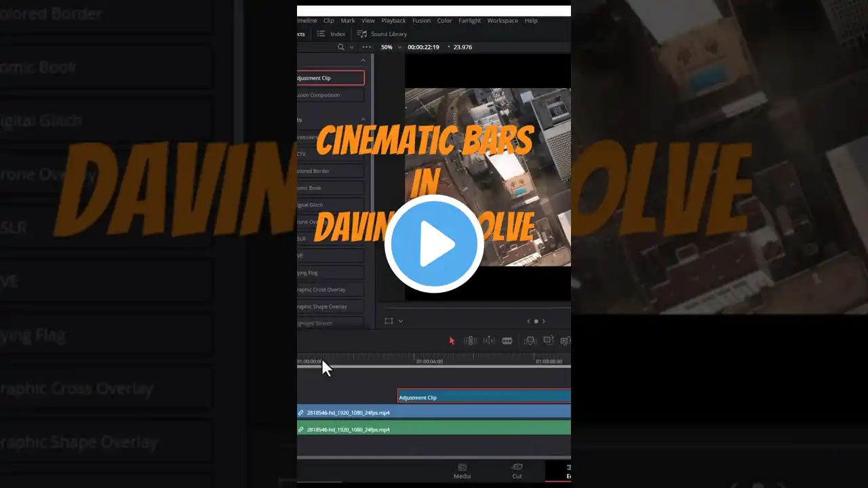The image size is (868, 488).
Task: Click the link icon on the blue video clip
Action: click(x=301, y=412)
